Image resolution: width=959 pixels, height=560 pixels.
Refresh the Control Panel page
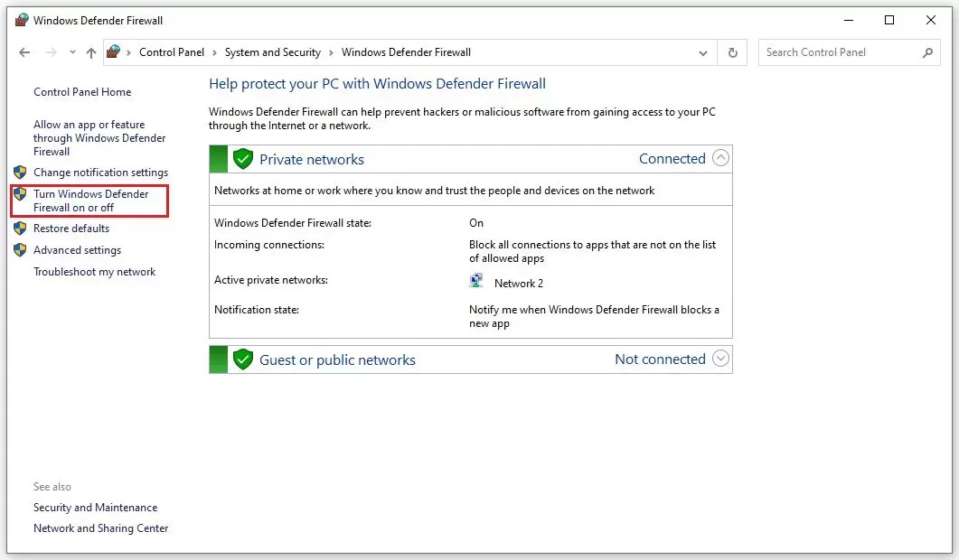[x=732, y=53]
